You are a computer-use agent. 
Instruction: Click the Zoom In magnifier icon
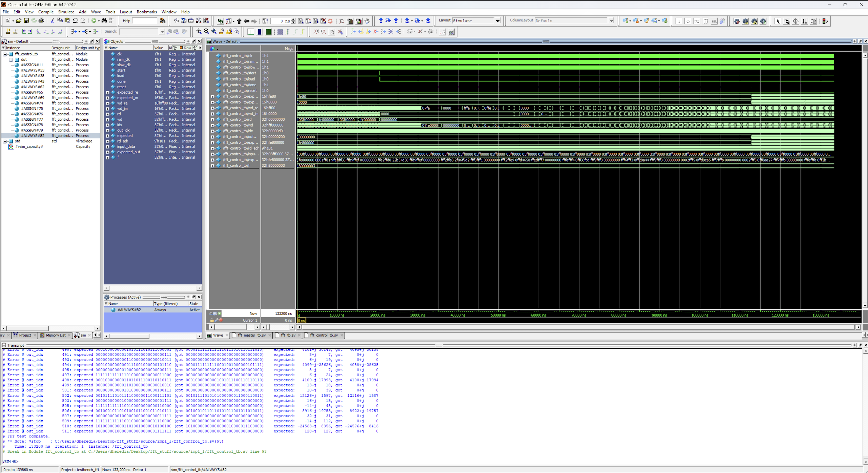[199, 32]
